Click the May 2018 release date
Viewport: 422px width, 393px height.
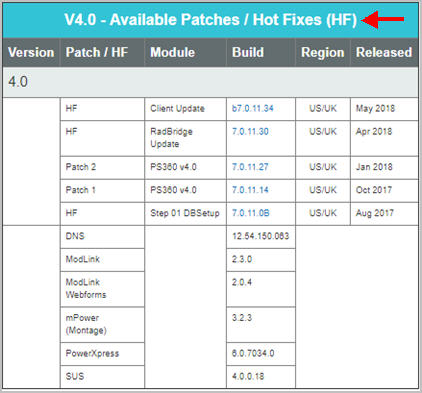point(375,109)
